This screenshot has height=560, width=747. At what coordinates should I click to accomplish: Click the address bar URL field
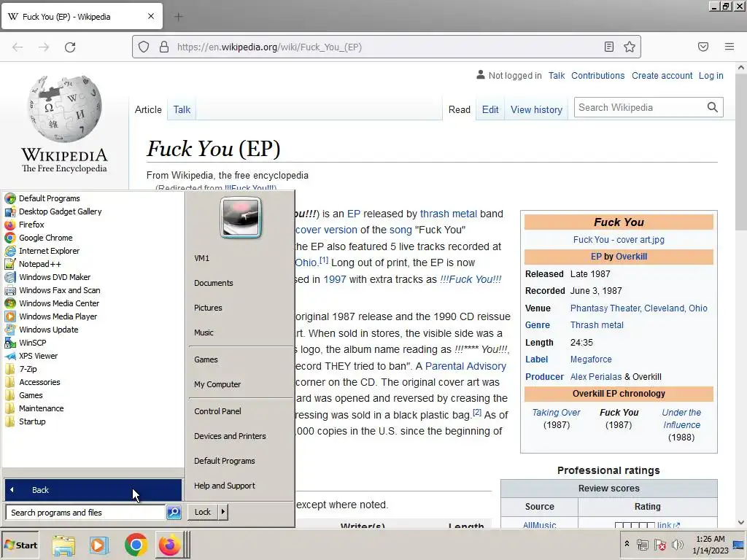click(x=386, y=47)
